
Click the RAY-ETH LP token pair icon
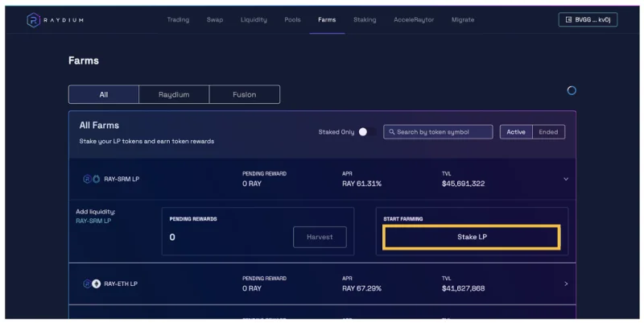click(x=92, y=284)
